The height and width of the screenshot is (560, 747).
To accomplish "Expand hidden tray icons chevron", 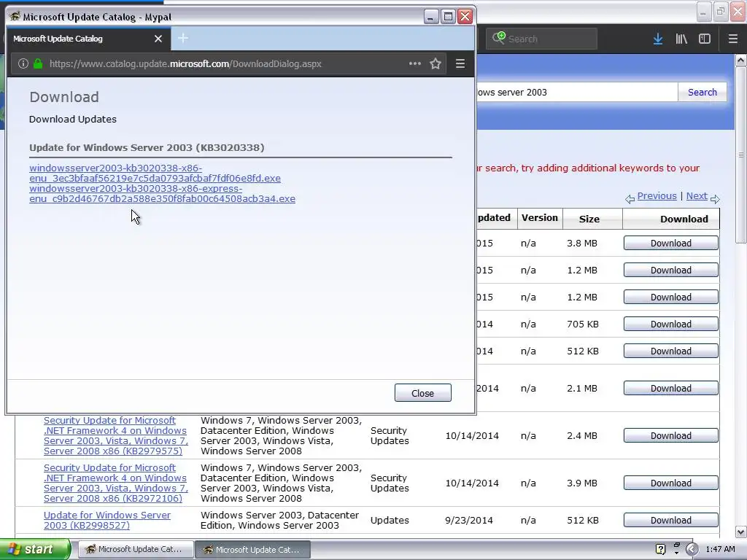I will [x=692, y=549].
